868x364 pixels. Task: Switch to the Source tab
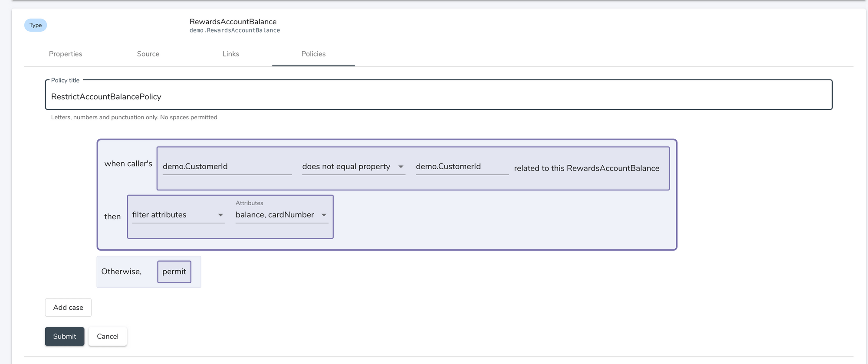(x=148, y=54)
